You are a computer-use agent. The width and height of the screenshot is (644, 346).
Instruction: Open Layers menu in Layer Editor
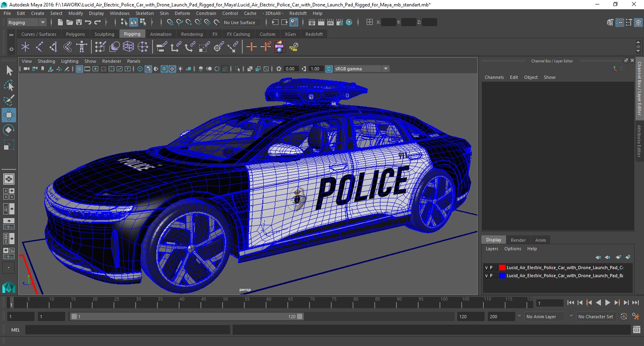point(492,249)
